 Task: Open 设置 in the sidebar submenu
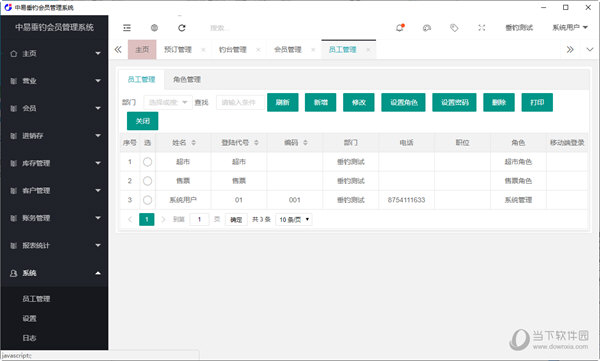29,319
